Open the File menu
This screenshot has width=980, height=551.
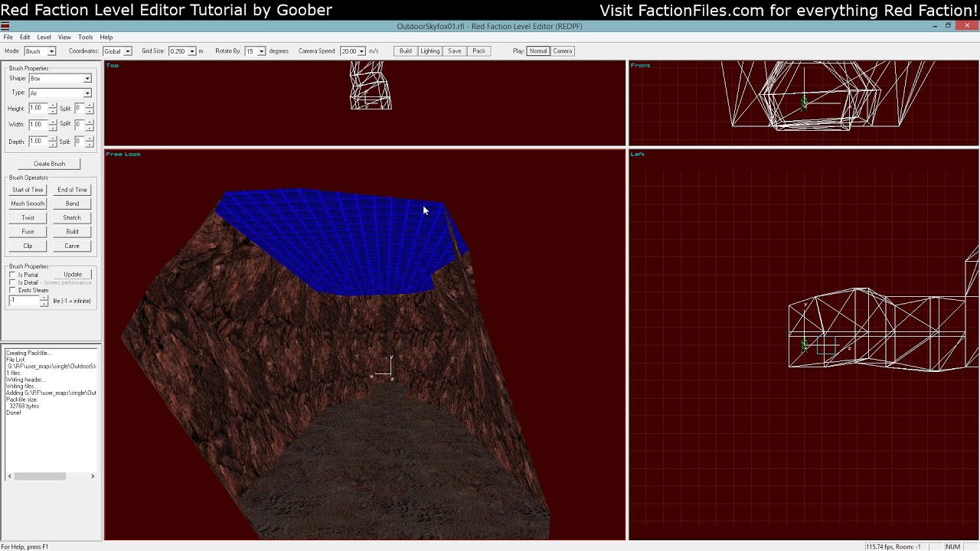[8, 37]
